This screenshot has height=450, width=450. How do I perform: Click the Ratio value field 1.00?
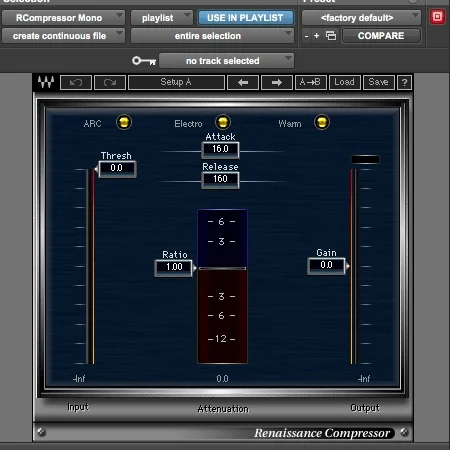click(174, 267)
